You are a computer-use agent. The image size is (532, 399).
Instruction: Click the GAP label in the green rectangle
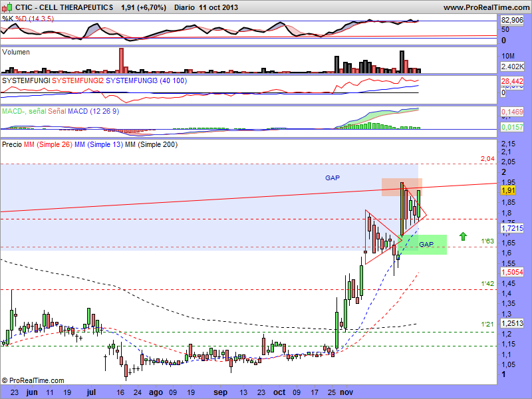[x=426, y=244]
